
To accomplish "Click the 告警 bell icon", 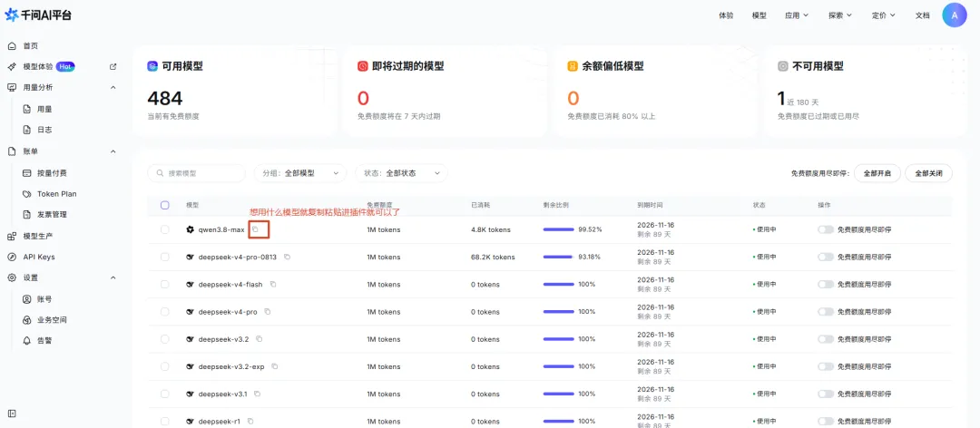I will tap(27, 341).
